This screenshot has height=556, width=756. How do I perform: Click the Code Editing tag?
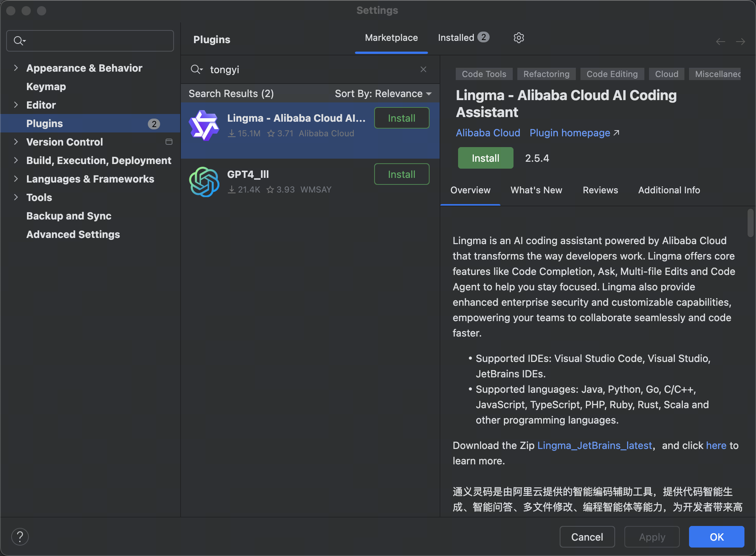[x=612, y=74]
